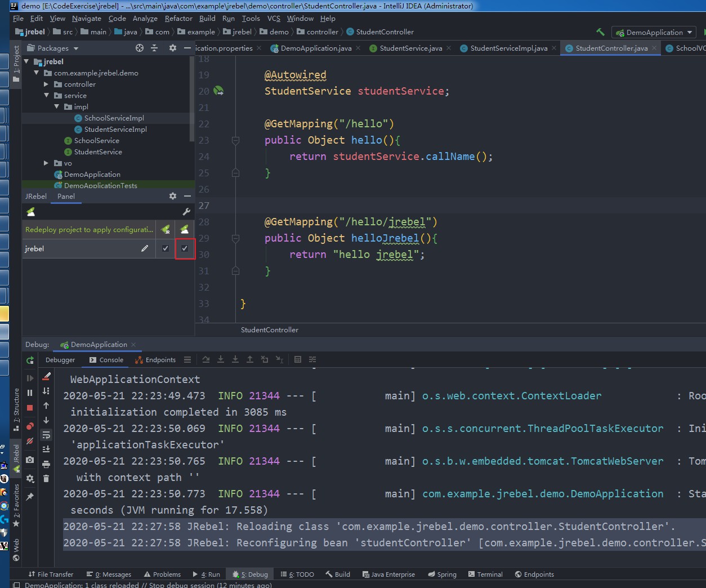Viewport: 706px width, 588px height.
Task: Click the pencil edit icon for jrebel
Action: (x=145, y=248)
